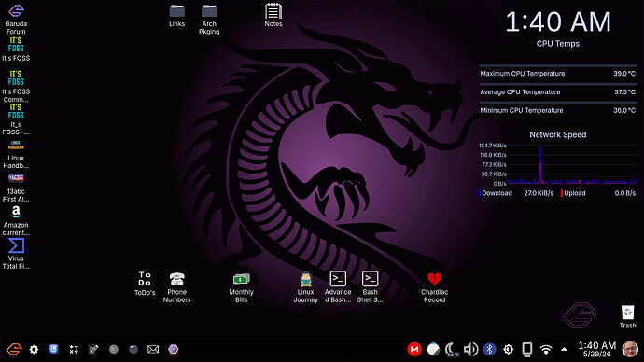Screen dimensions: 644x362
Task: Launch the pink hexagon app in taskbar
Action: [x=174, y=349]
